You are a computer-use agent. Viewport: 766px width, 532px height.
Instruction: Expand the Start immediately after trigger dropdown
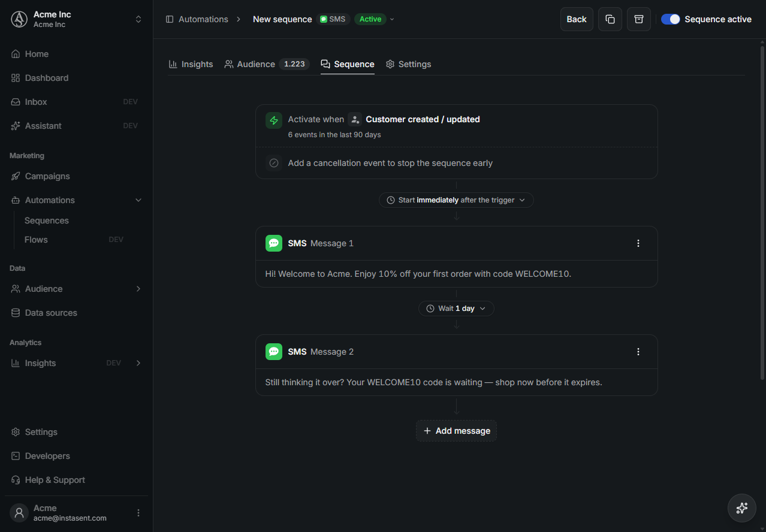click(x=456, y=200)
